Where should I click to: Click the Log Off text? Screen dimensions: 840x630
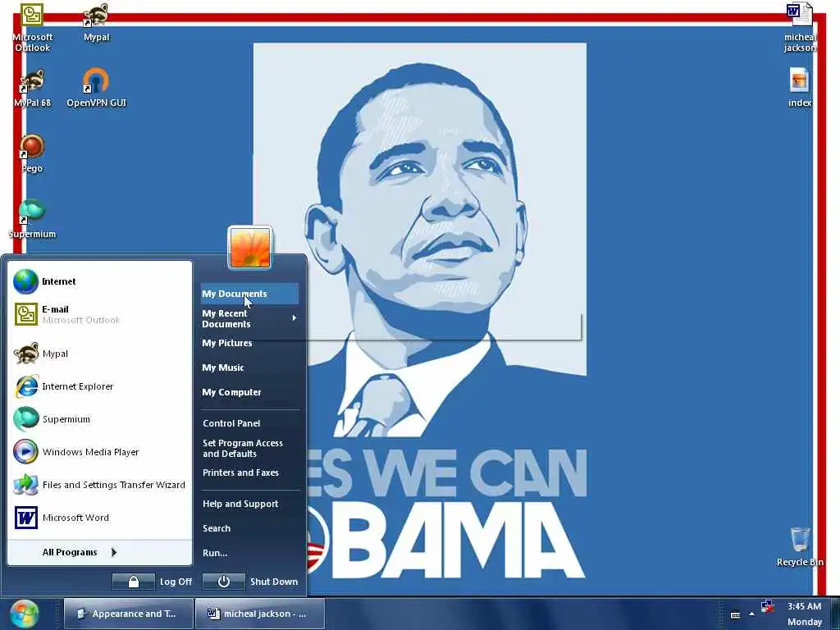pyautogui.click(x=176, y=582)
